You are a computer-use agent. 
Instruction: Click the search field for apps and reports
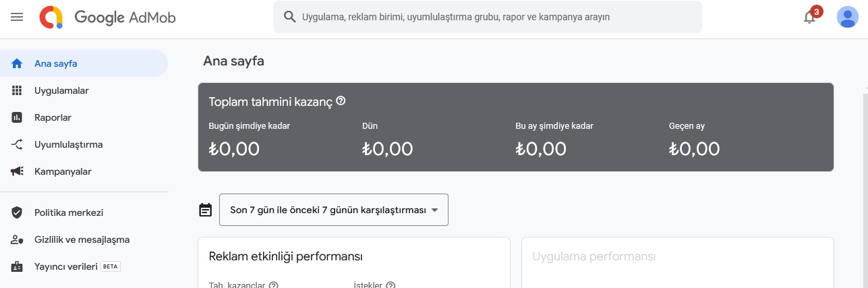click(487, 17)
